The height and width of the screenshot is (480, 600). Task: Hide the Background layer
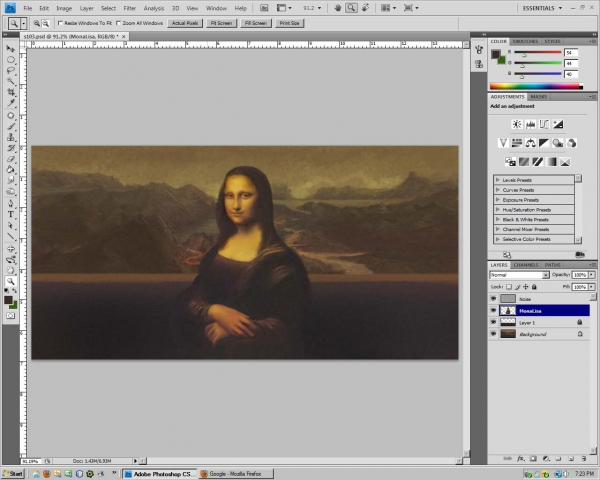493,334
